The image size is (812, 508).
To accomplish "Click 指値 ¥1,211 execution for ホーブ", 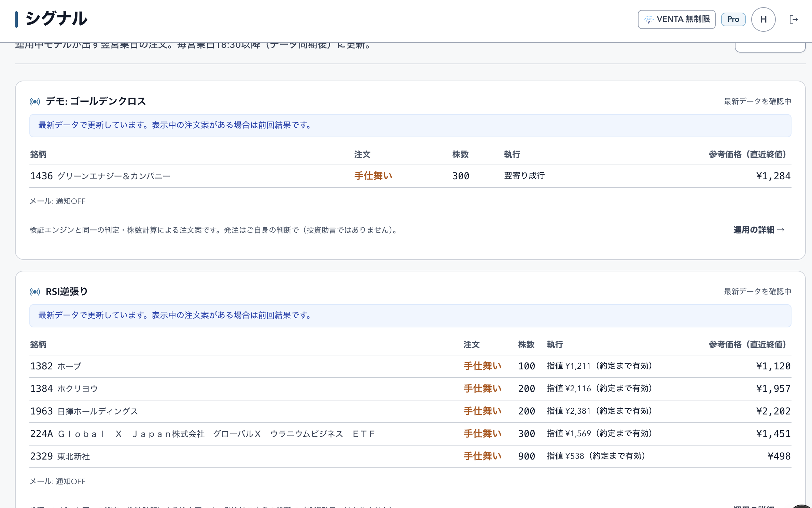I will click(599, 366).
